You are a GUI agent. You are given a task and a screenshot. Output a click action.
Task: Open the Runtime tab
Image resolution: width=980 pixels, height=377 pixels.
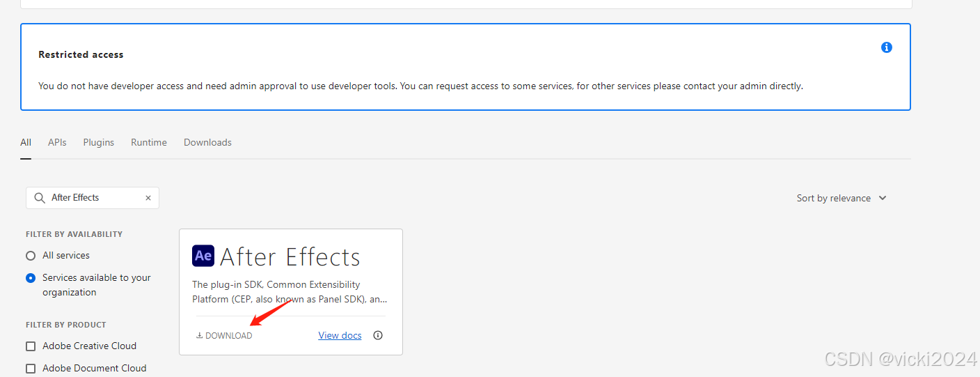point(149,142)
